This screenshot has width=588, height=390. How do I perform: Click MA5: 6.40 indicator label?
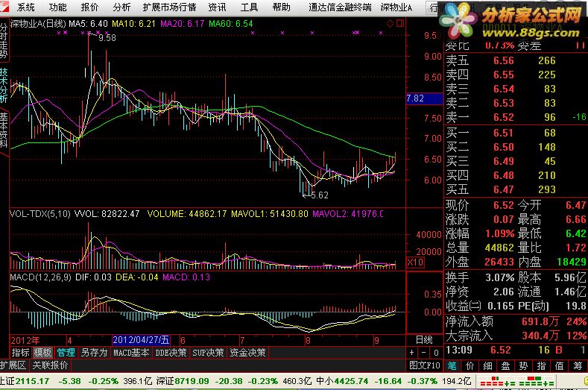[88, 24]
